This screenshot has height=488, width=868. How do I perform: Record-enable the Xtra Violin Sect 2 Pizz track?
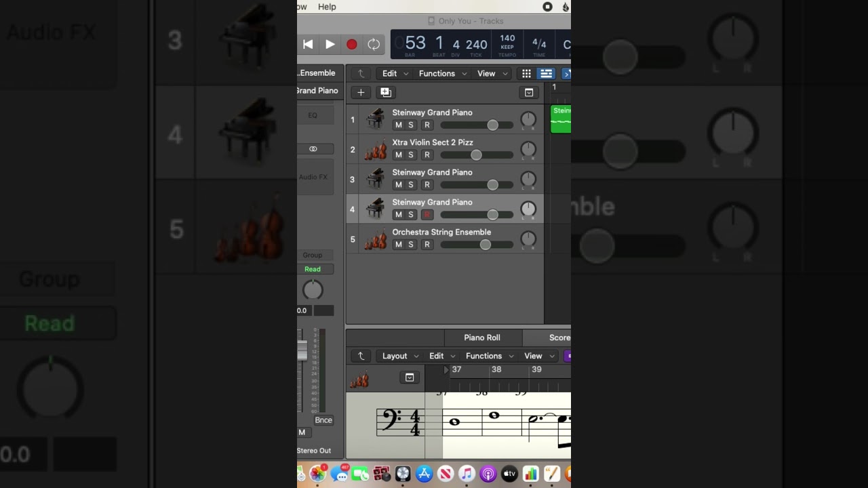(427, 155)
